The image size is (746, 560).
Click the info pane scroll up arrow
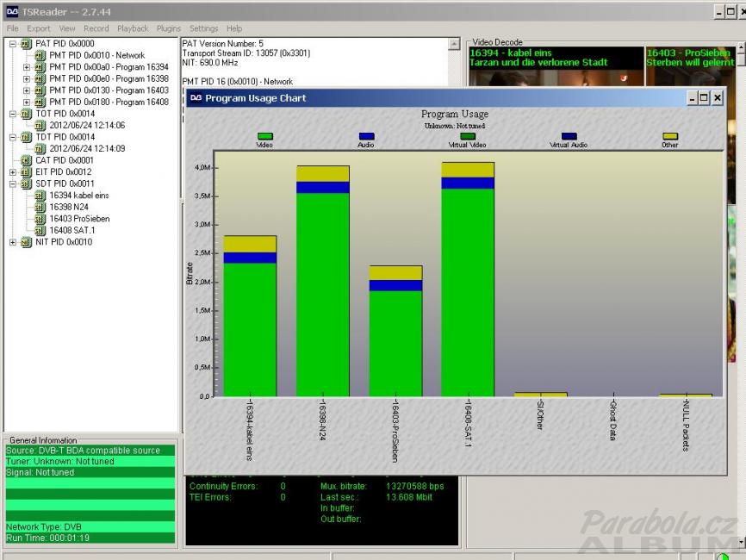pyautogui.click(x=454, y=44)
